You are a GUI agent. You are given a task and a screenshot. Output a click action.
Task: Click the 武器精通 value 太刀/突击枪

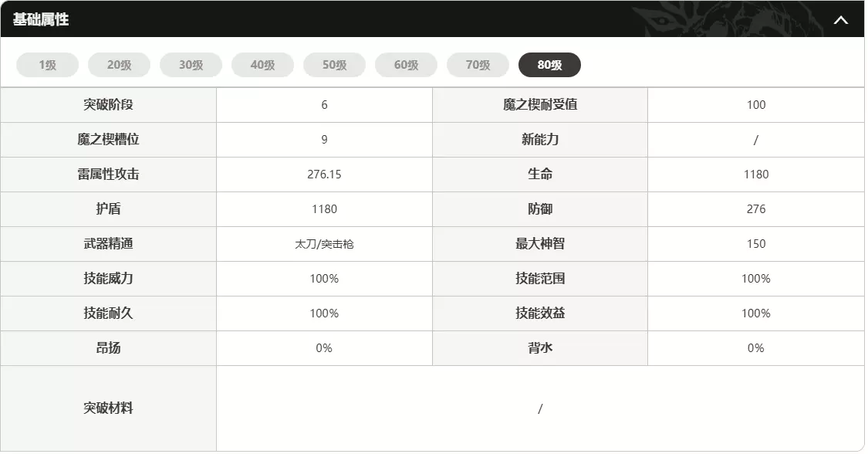click(x=324, y=244)
